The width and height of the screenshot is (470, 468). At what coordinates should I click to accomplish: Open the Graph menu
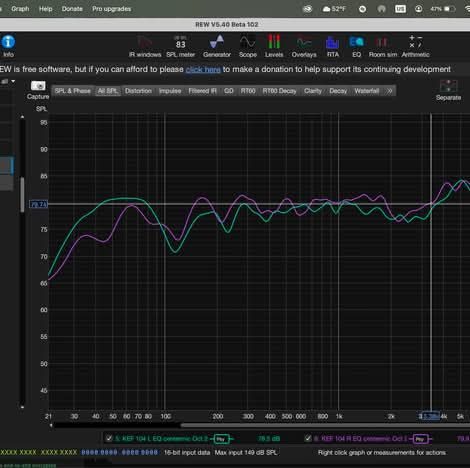click(20, 9)
